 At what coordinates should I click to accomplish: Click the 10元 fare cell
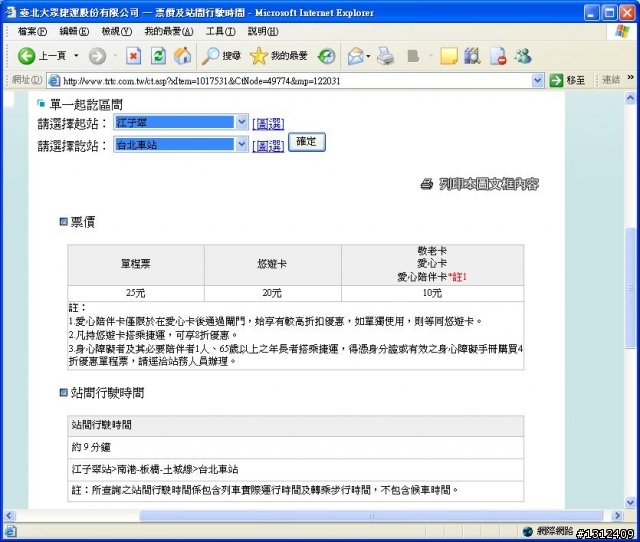click(x=432, y=293)
